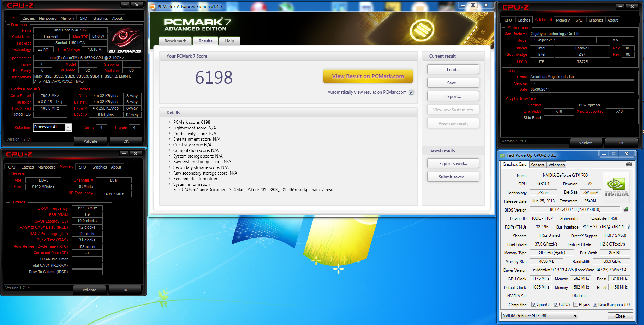Open About tab in top-left CPU-Z window
Screen dimensions: 644x325
117,18
